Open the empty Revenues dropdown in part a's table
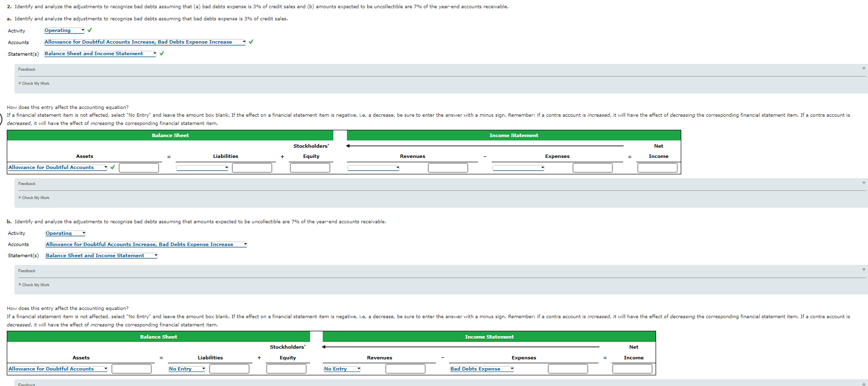The width and height of the screenshot is (868, 386). pyautogui.click(x=374, y=168)
